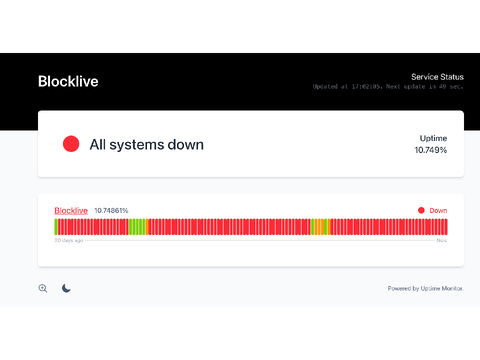The width and height of the screenshot is (480, 360).
Task: Toggle dark mode with the moon icon
Action: point(66,288)
